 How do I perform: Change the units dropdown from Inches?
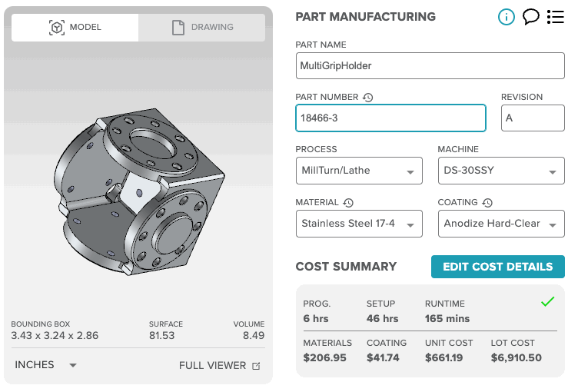pyautogui.click(x=46, y=365)
